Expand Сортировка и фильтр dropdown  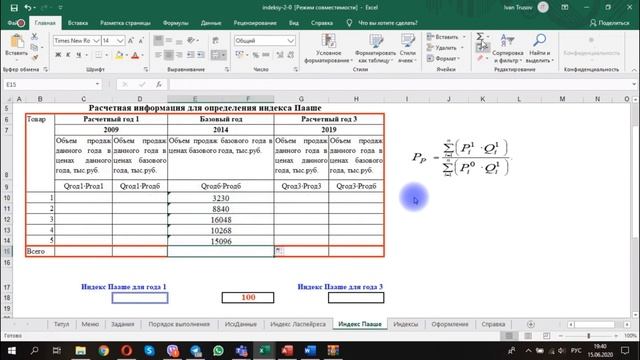507,49
